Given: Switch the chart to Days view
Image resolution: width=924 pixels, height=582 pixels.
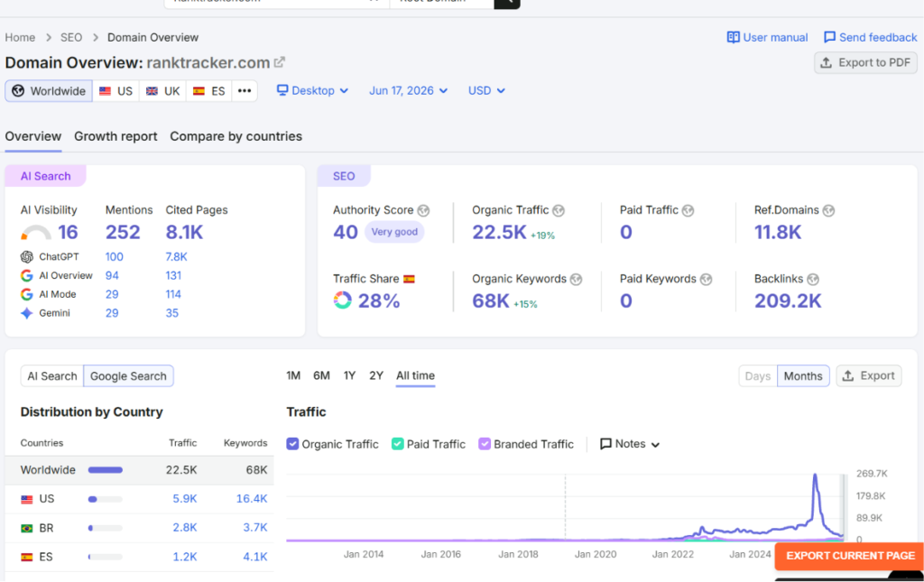Looking at the screenshot, I should tap(758, 376).
